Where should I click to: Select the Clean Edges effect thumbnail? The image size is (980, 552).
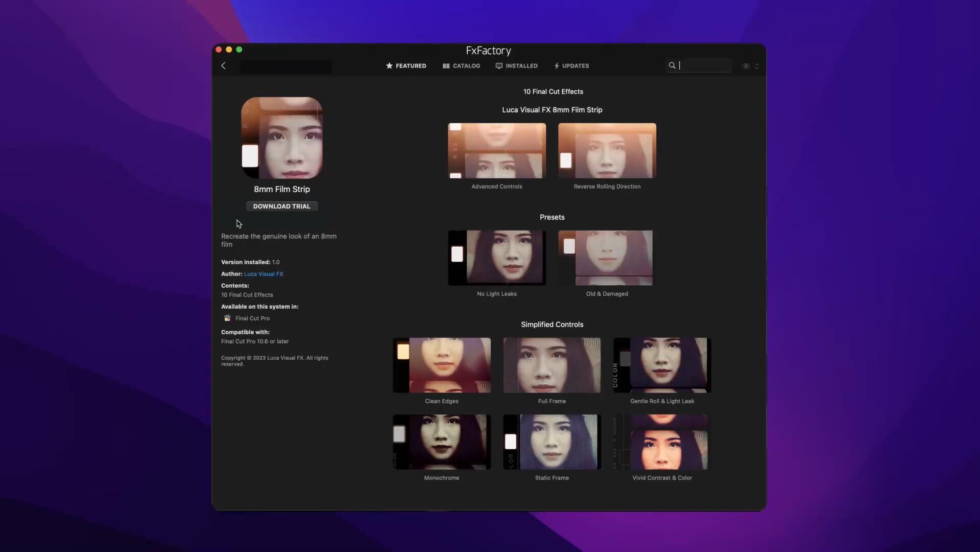coord(442,365)
